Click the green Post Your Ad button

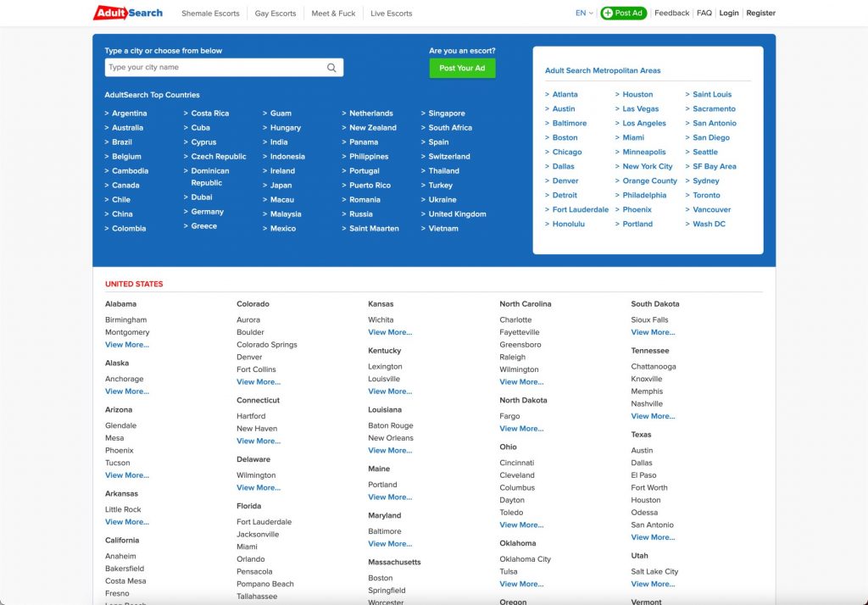click(x=462, y=68)
